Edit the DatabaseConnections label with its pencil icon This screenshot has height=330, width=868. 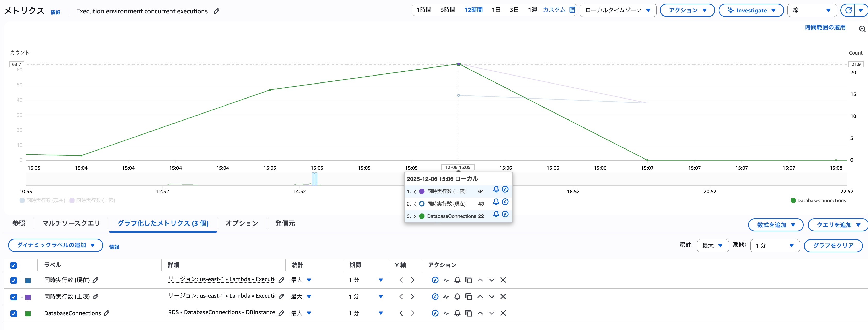click(x=107, y=313)
